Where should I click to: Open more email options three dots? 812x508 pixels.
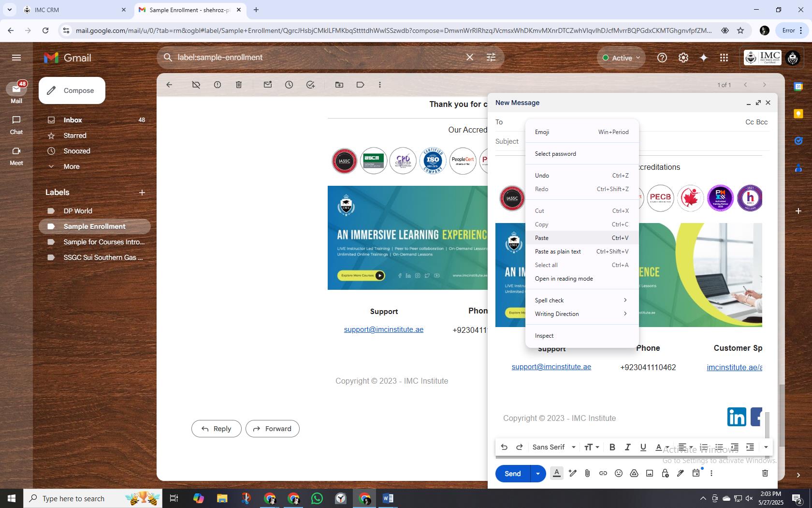coord(380,85)
